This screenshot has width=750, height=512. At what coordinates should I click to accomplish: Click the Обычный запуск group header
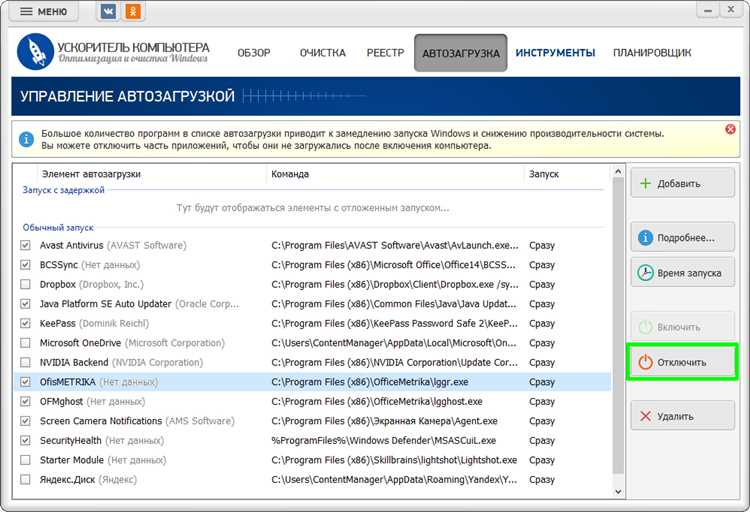[x=58, y=228]
